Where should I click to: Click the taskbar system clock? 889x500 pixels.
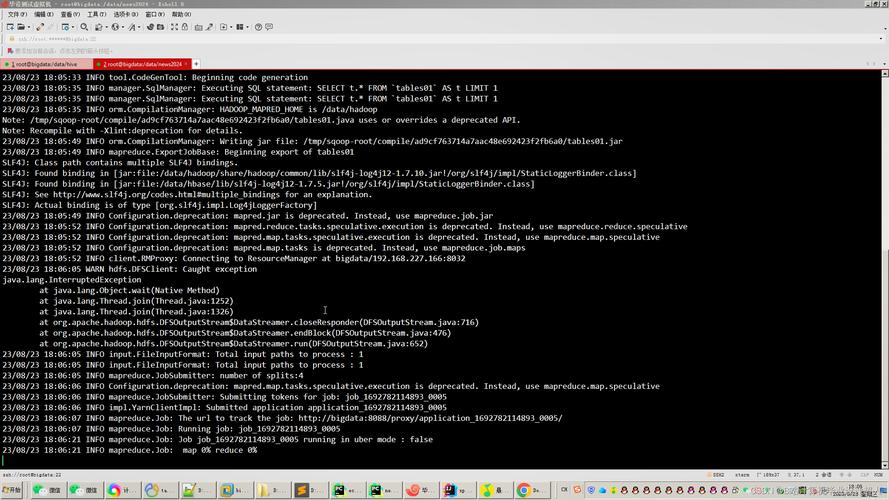point(856,490)
